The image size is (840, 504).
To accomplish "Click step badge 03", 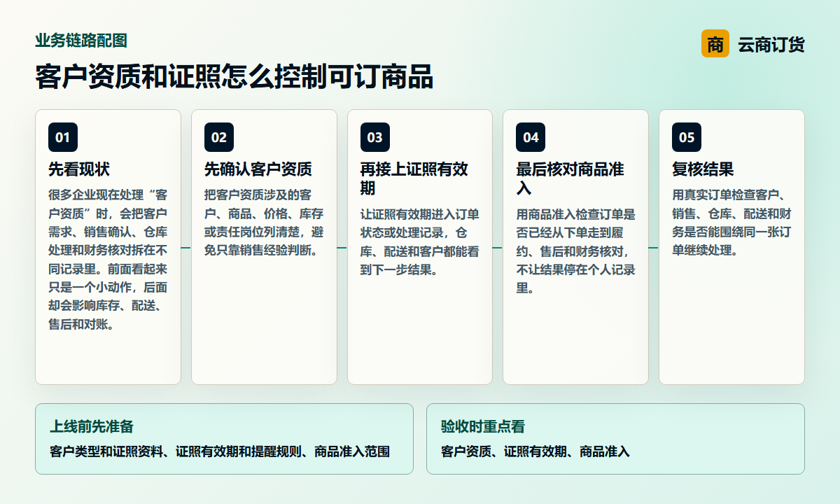I will click(375, 137).
